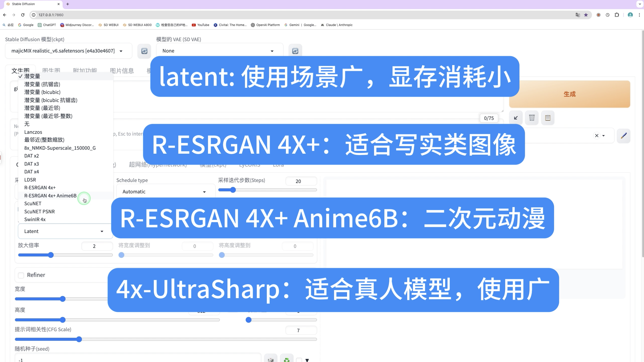Click the CFG Scale value field
This screenshot has width=644, height=362.
[301, 331]
